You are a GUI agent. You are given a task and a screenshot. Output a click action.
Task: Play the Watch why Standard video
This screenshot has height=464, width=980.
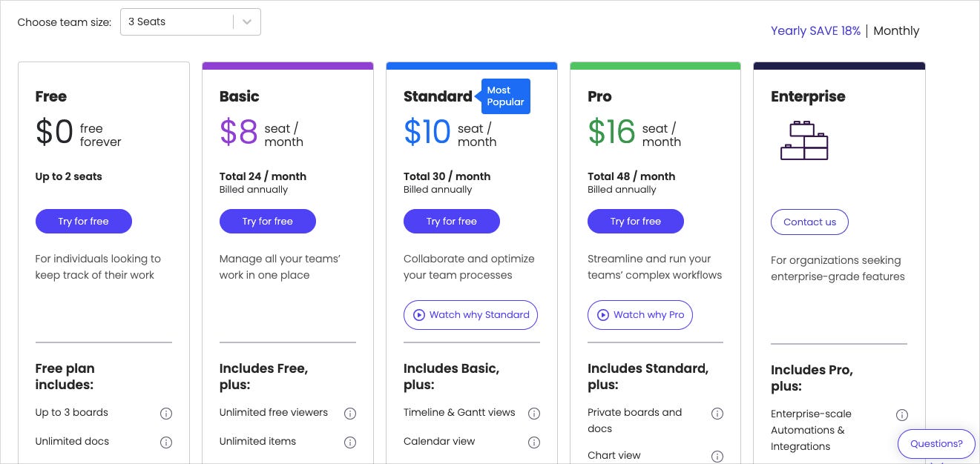(470, 315)
